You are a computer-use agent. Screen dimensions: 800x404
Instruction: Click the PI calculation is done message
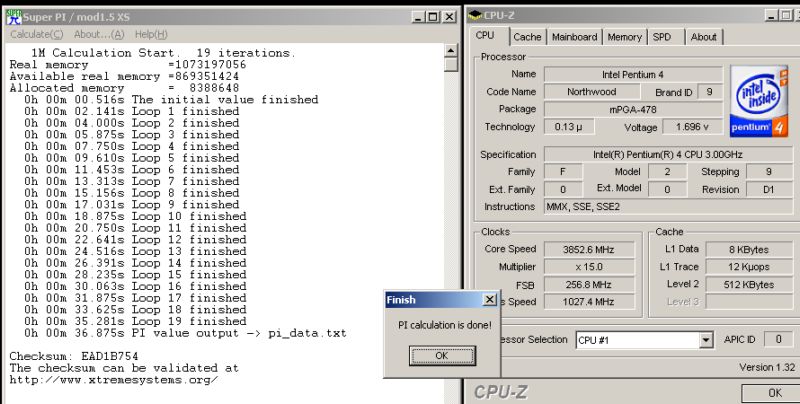coord(445,325)
